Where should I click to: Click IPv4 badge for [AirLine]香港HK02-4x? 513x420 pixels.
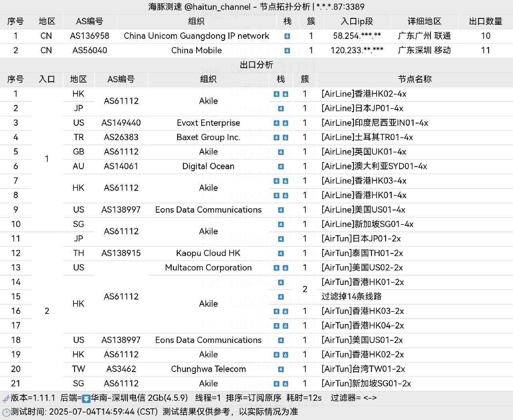[x=277, y=94]
